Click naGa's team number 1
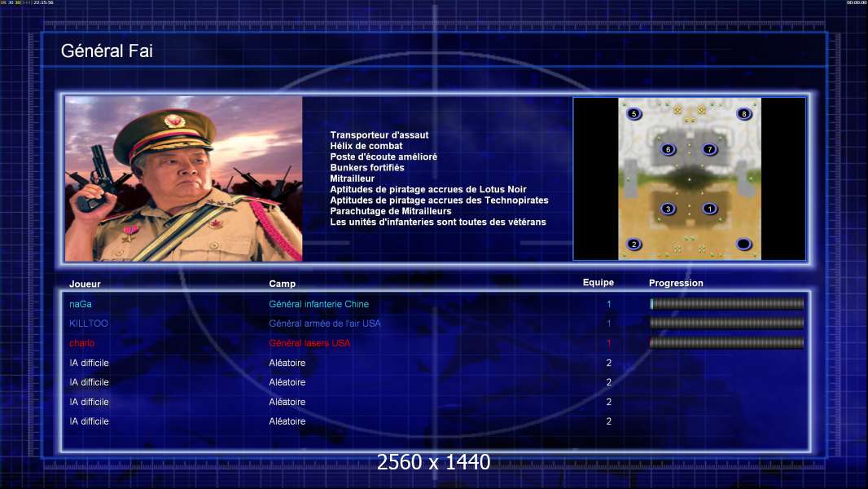The image size is (868, 489). (x=609, y=304)
